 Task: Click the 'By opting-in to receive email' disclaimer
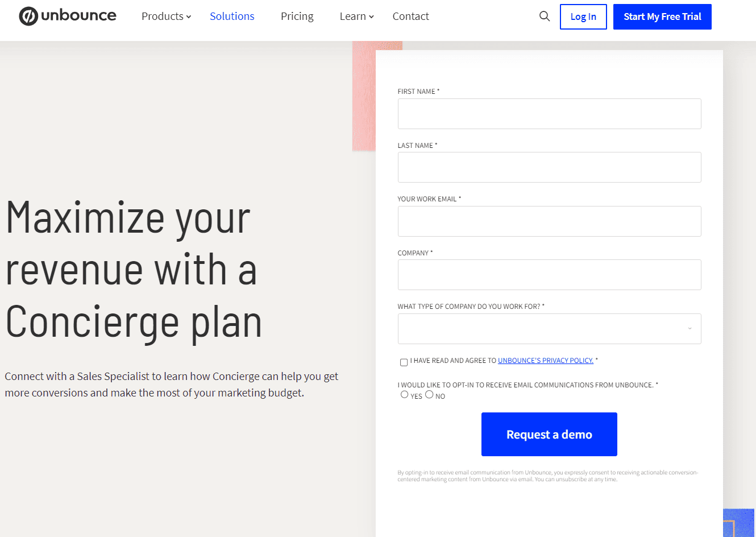click(548, 476)
